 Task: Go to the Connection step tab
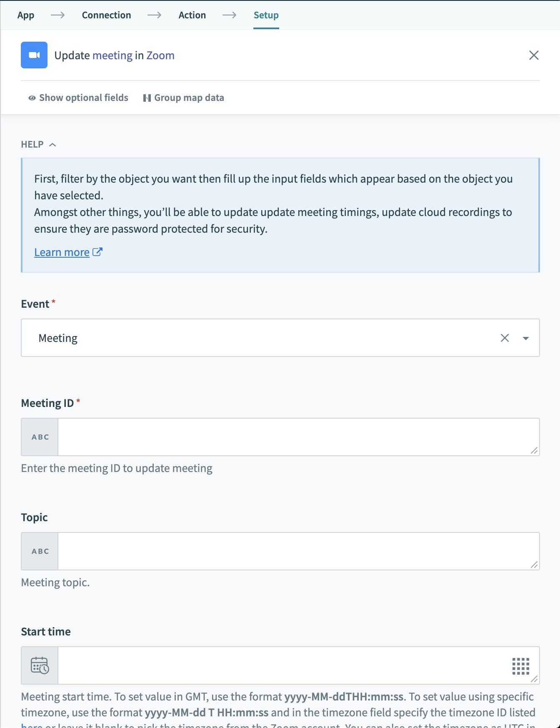coord(106,15)
